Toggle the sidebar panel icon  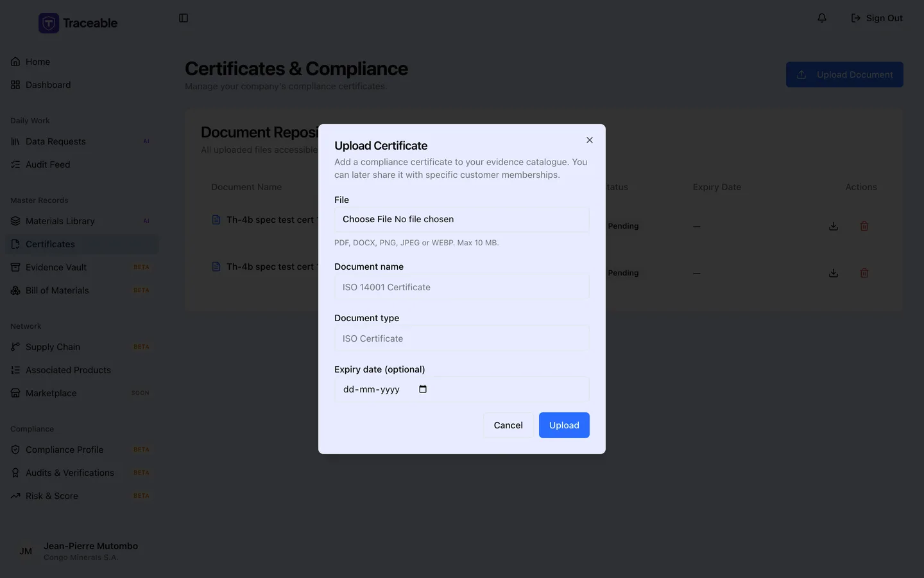184,18
